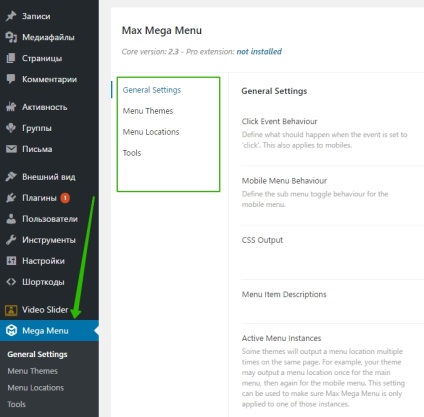
Task: Switch to the Menu Themes tab
Action: click(148, 111)
